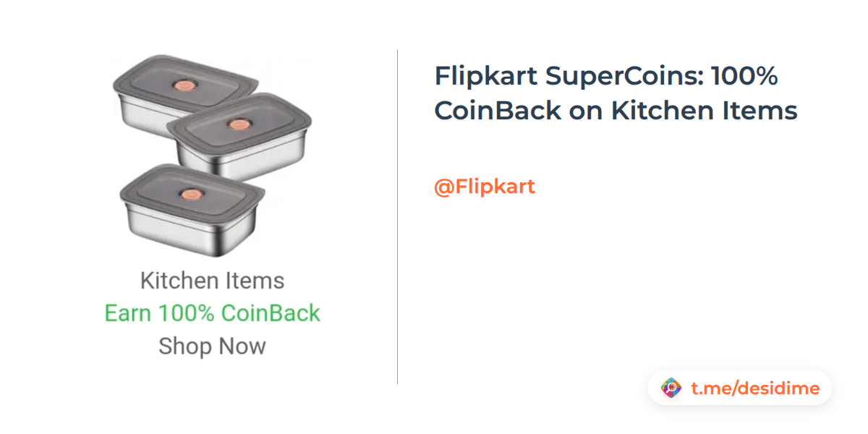
Task: Click the green Earn 100% CoinBack text
Action: [x=212, y=313]
